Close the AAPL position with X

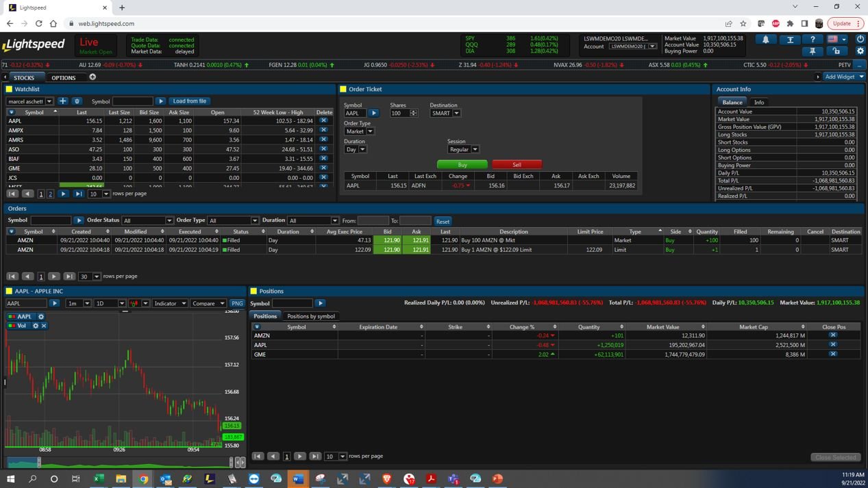coord(833,345)
